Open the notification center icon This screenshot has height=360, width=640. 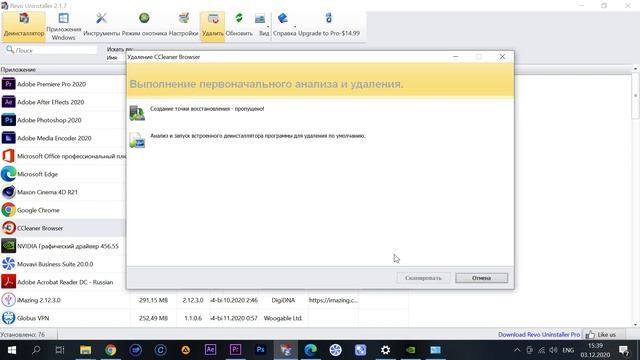pos(624,350)
